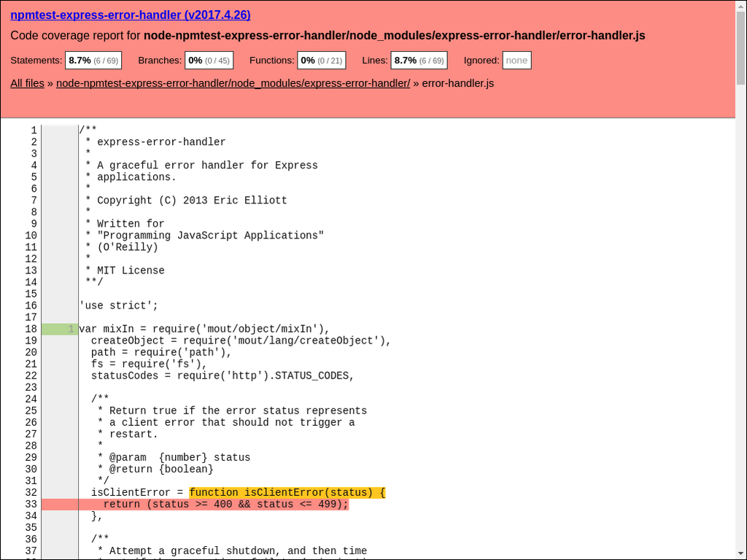Click the highlighted 'function isClientError(status) {' code
Screen dimensions: 747x560
coord(287,492)
